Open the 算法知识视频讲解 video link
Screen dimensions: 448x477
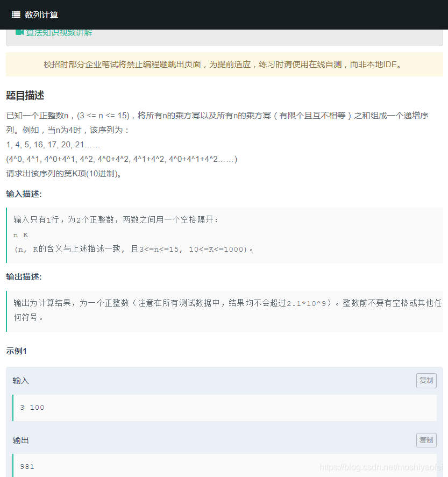click(59, 33)
